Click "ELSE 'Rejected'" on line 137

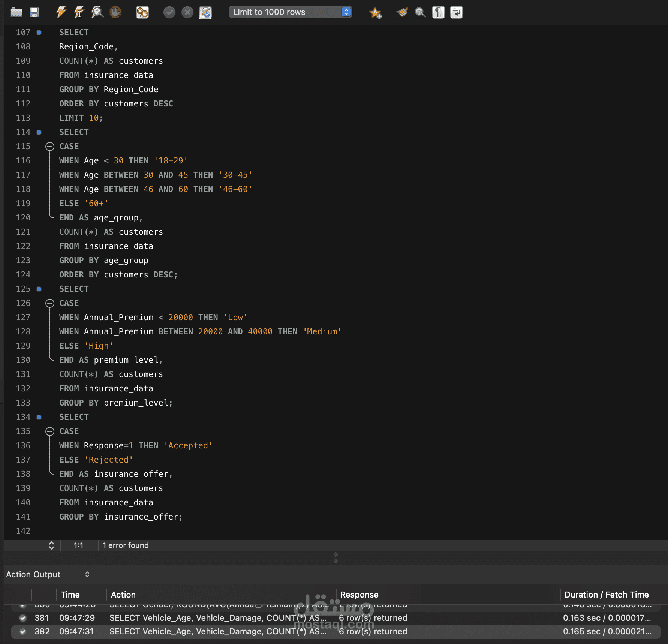tap(96, 460)
